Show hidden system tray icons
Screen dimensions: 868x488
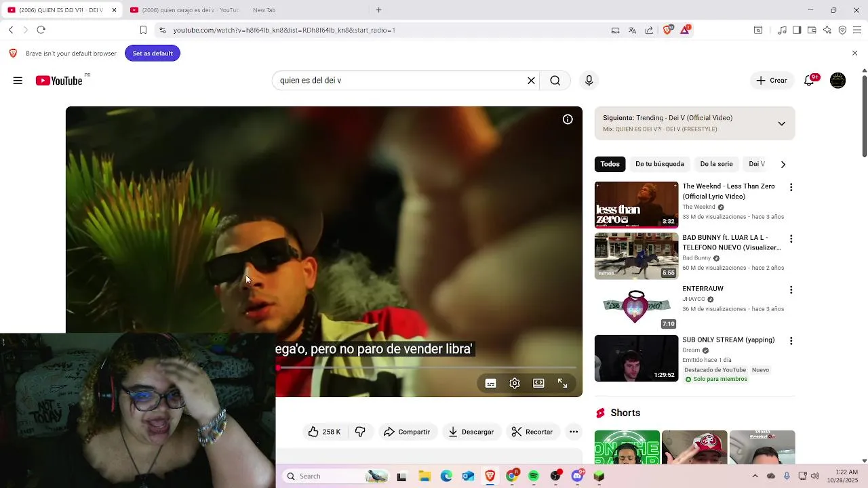[x=755, y=476]
